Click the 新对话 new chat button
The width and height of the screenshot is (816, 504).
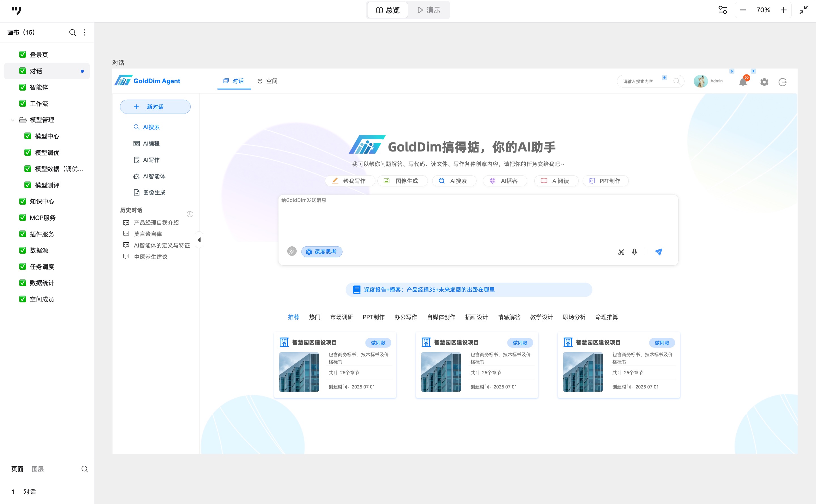click(x=155, y=107)
